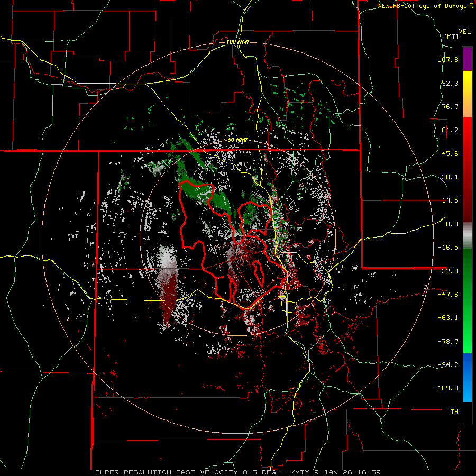
Task: Click the green segment of the color bar
Action: click(x=467, y=300)
